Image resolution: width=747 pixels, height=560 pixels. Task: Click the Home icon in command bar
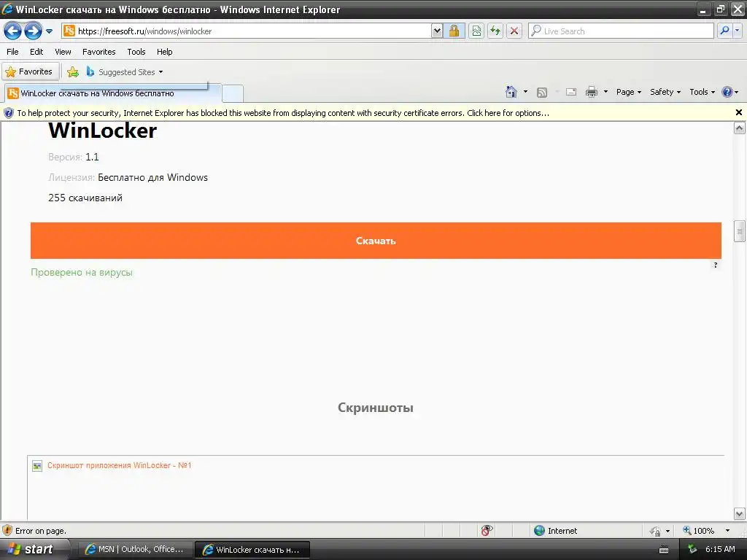pyautogui.click(x=511, y=92)
